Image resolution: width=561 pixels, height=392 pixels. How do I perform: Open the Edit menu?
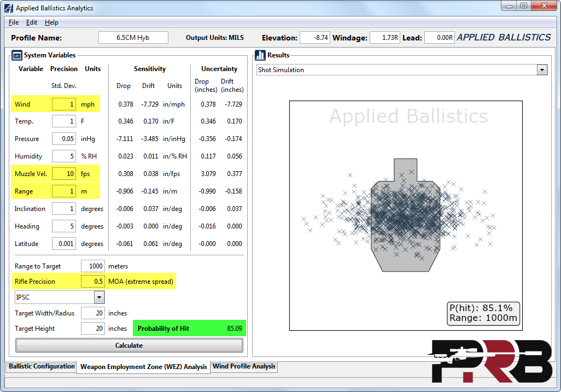coord(32,22)
